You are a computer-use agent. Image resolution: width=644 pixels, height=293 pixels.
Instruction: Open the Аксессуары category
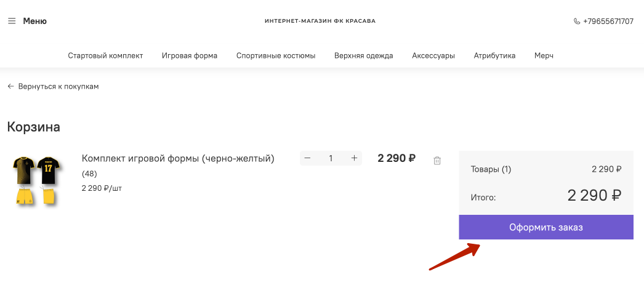pyautogui.click(x=433, y=56)
